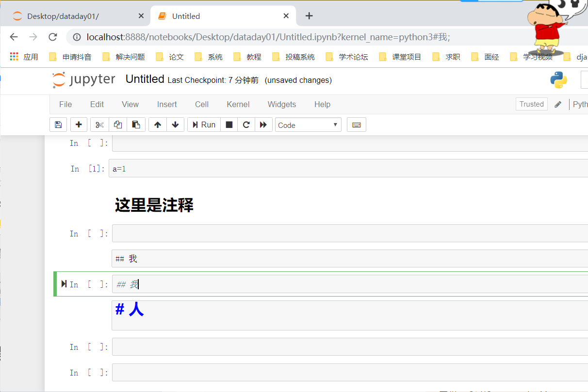Screen dimensions: 588x392
Task: Save the notebook via toolbar disk icon
Action: click(58, 125)
